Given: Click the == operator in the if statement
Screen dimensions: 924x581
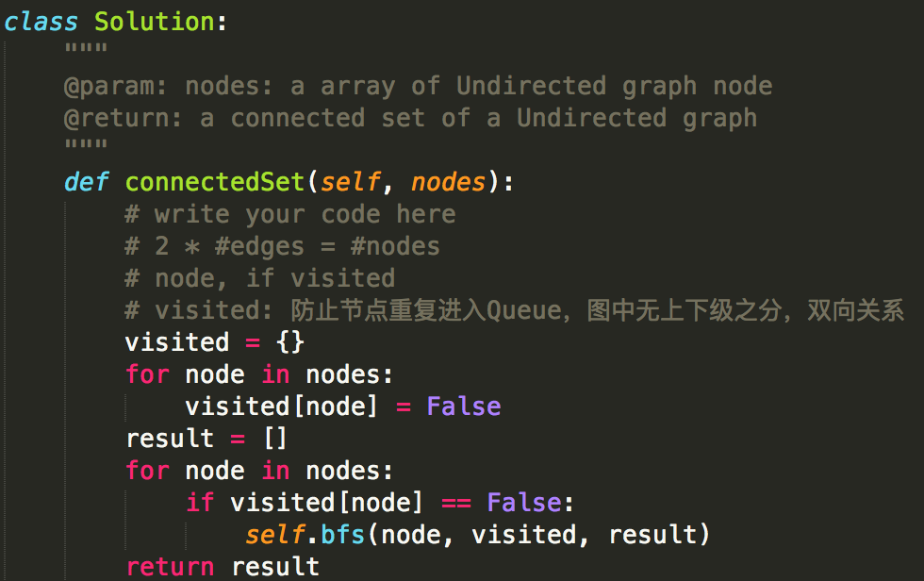Looking at the screenshot, I should [x=456, y=504].
